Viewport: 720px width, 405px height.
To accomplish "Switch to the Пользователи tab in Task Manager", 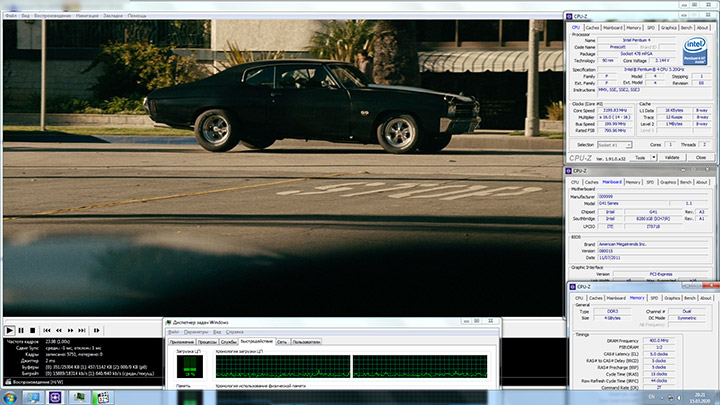I will 306,342.
